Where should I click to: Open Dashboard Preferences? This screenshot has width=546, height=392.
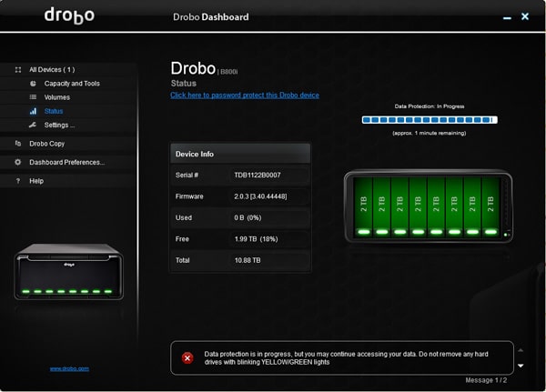click(66, 162)
